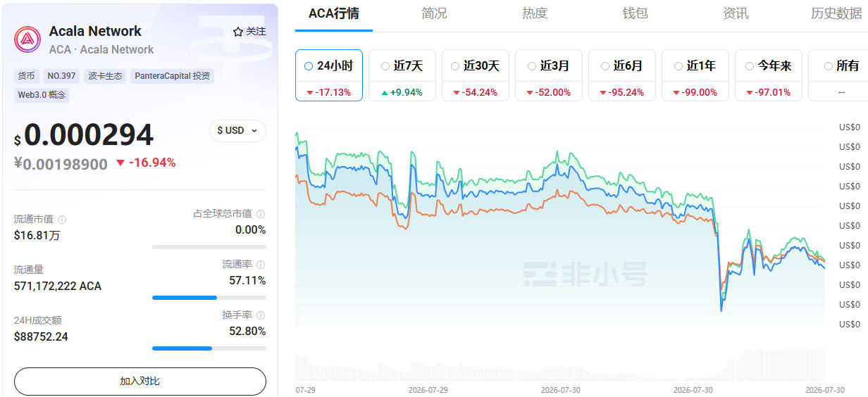Switch to the 历史数据 tab
Viewport: 868px width, 397px height.
pyautogui.click(x=836, y=13)
